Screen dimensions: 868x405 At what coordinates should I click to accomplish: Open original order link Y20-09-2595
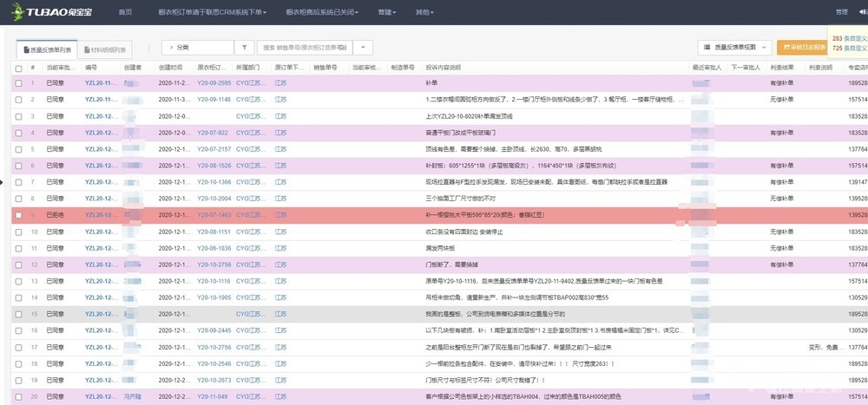(214, 83)
